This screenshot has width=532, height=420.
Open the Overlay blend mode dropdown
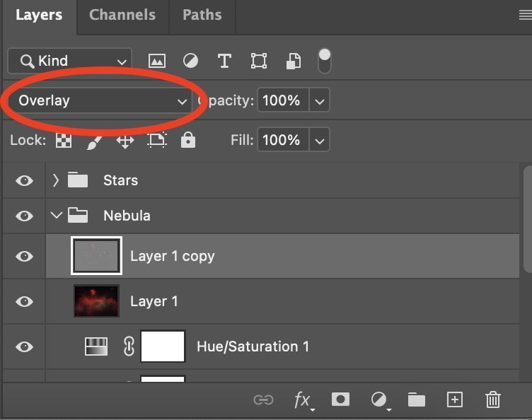[103, 101]
